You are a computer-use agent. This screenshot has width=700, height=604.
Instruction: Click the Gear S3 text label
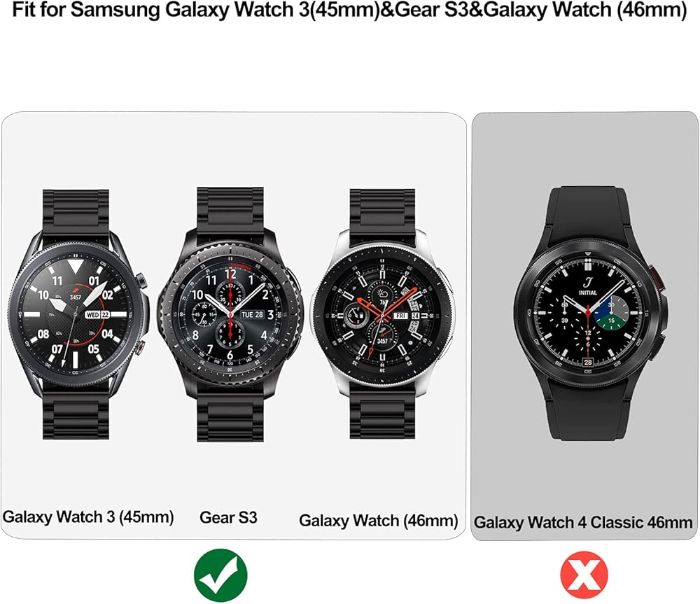tap(228, 517)
